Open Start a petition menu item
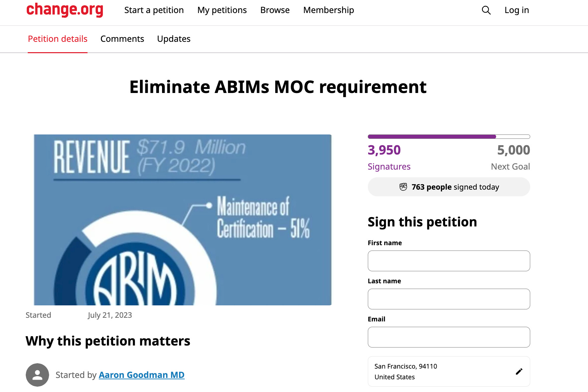Image resolution: width=588 pixels, height=392 pixels. tap(154, 10)
